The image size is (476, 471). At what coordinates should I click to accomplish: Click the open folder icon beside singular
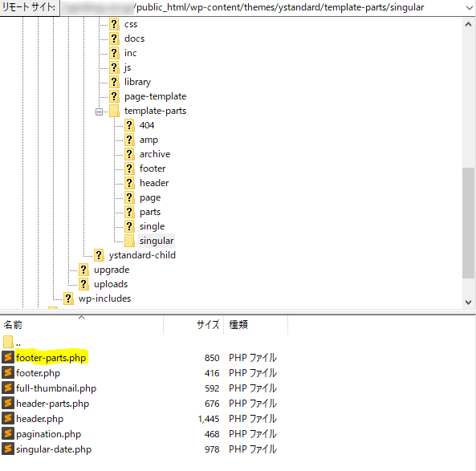point(129,241)
